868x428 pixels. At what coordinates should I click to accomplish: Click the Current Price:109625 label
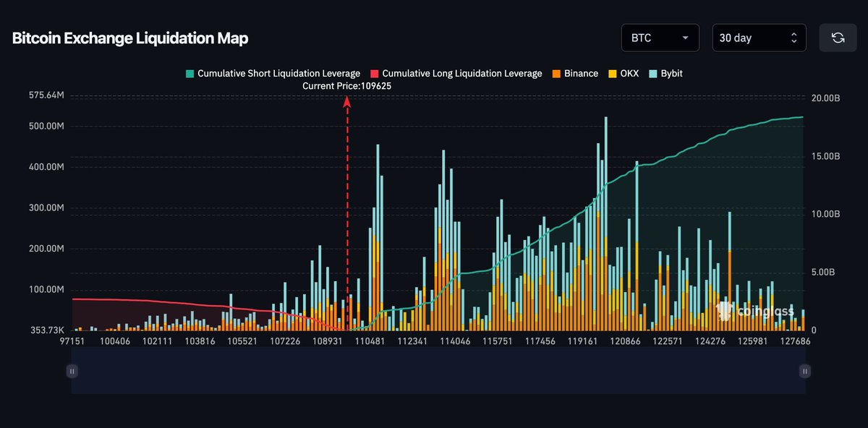click(347, 85)
